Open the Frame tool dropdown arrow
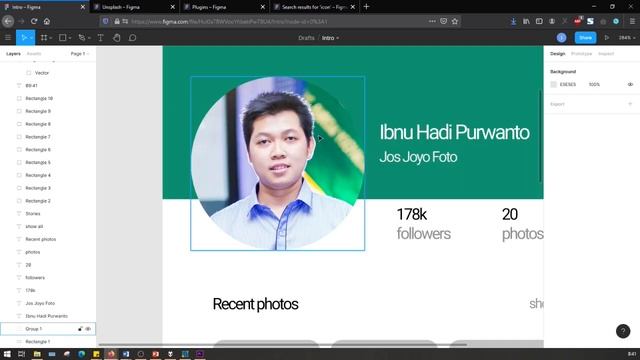The image size is (640, 360). click(x=51, y=38)
